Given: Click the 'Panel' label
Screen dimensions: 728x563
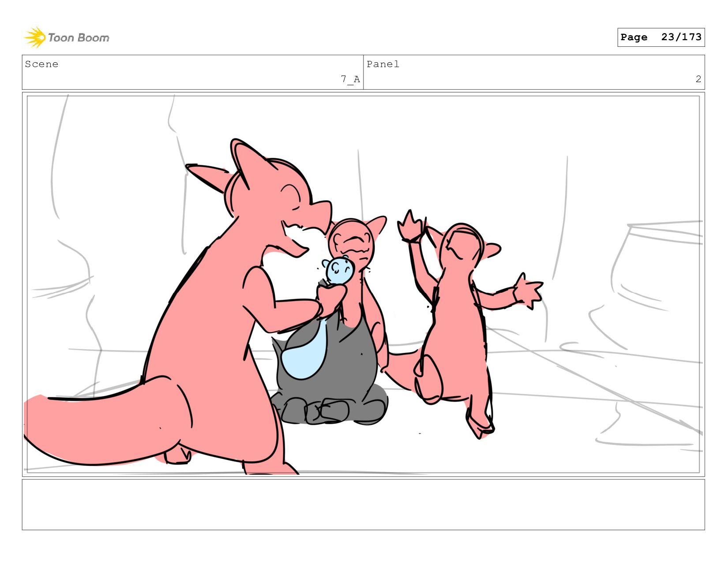Looking at the screenshot, I should (383, 64).
